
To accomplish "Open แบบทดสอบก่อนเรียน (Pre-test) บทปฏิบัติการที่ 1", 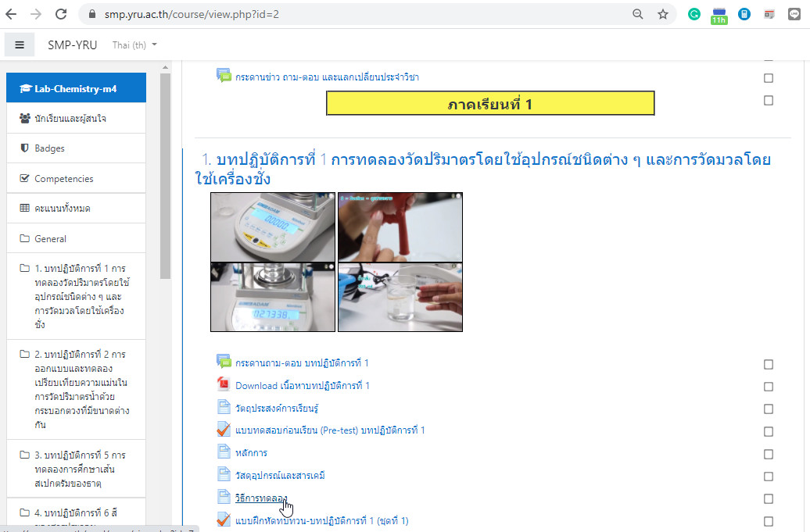I will tap(330, 430).
